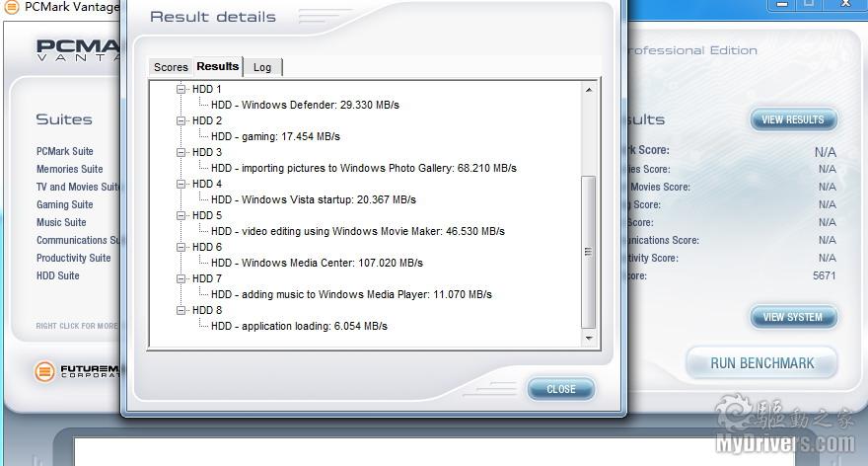Select HDD Suite from the Suites list

coord(58,275)
